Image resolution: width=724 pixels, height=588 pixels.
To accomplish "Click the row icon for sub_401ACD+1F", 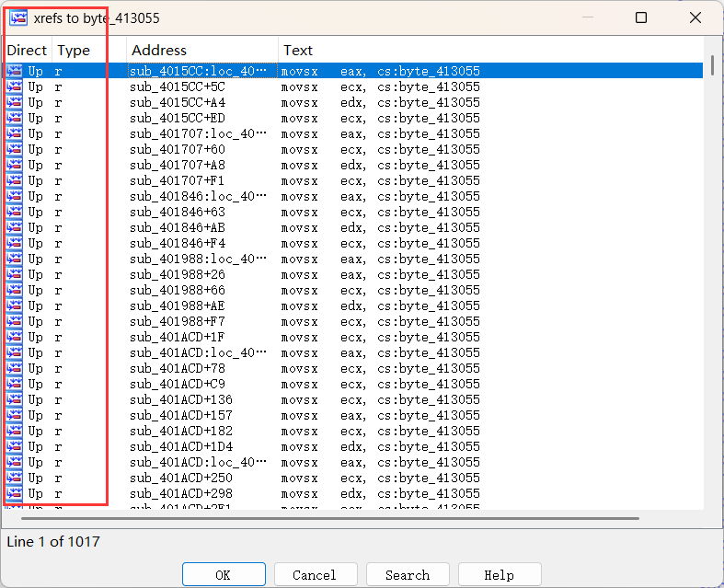I will (x=15, y=337).
